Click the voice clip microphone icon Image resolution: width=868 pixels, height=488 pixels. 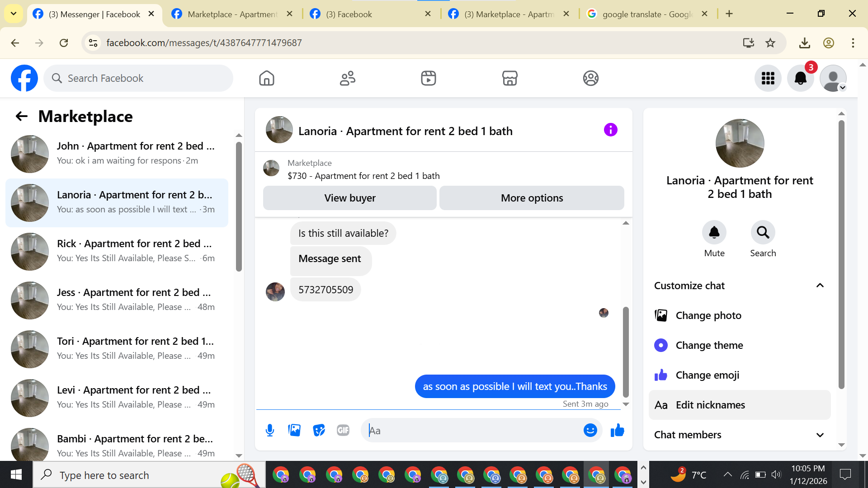(x=270, y=431)
